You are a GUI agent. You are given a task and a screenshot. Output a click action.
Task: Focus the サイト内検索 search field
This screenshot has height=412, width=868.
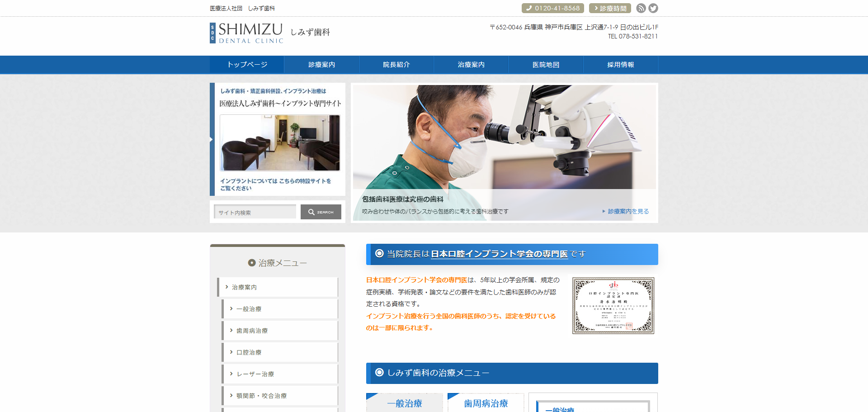click(x=255, y=212)
